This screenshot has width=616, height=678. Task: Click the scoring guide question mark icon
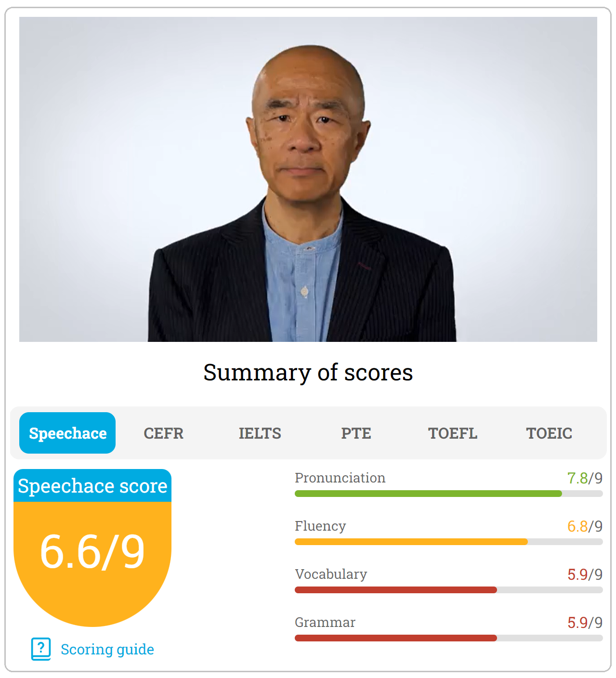[41, 649]
